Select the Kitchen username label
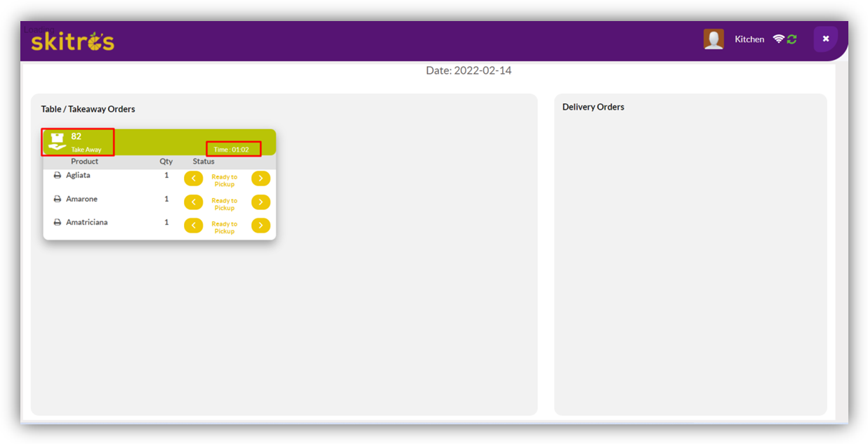Screen dimensions: 868x444 (x=749, y=39)
